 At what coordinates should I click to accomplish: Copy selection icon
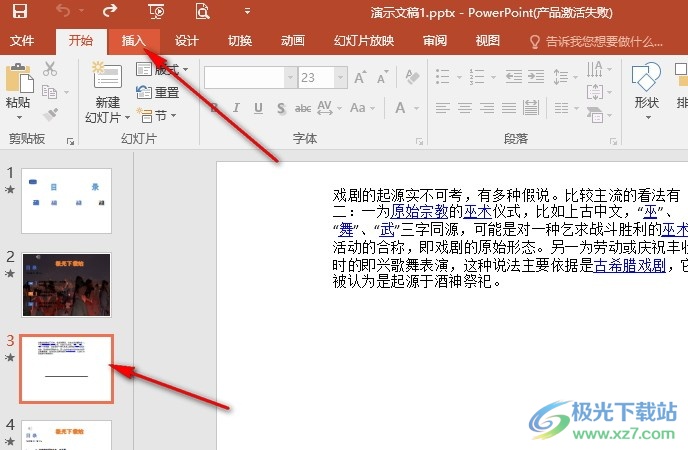point(49,92)
